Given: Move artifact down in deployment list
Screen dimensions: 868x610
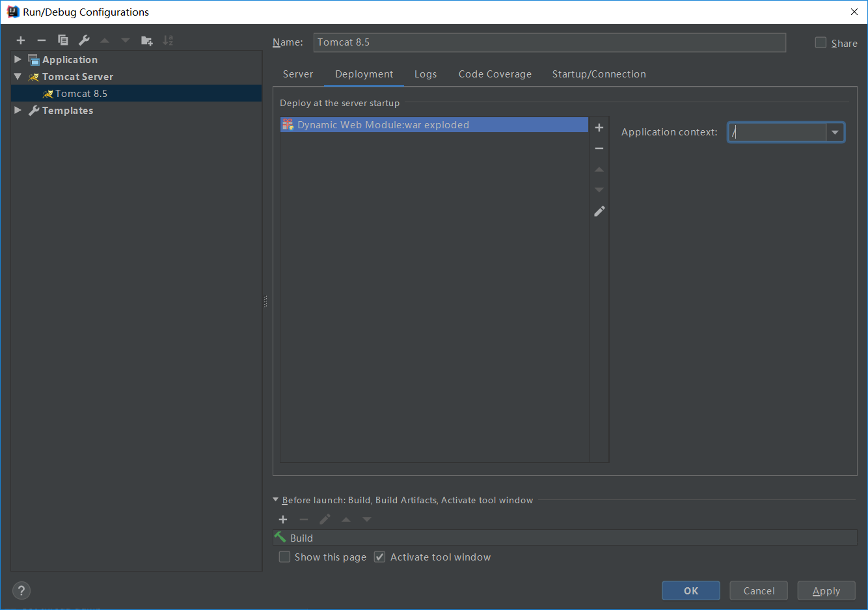Looking at the screenshot, I should 599,190.
